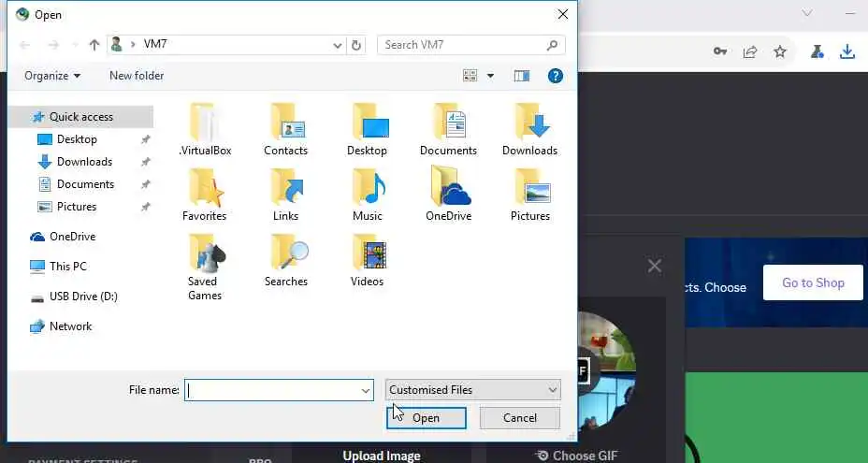The height and width of the screenshot is (463, 868).
Task: Select the Saved Games folder
Action: point(205,267)
